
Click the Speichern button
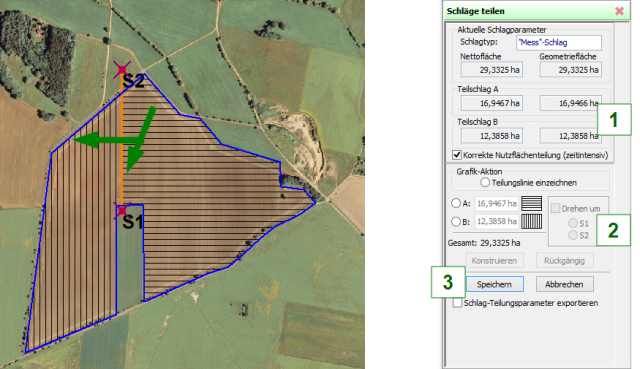pos(495,284)
